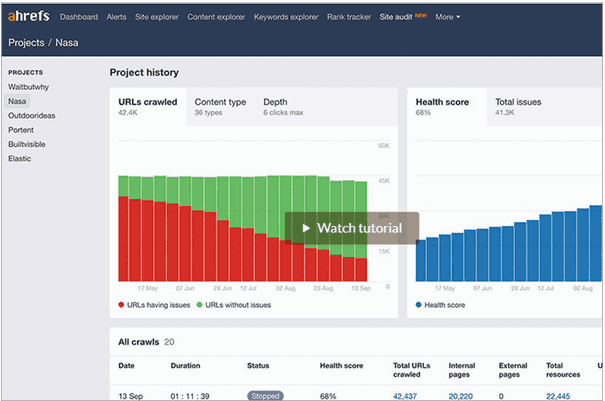Switch to the URLs crawled tab

[148, 107]
